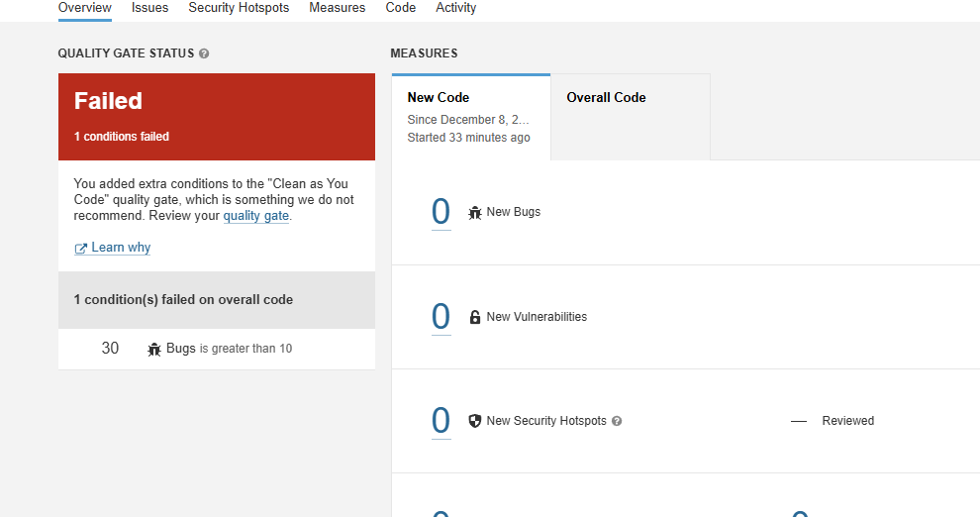Click the MEASURES section heading
The width and height of the screenshot is (980, 517).
(424, 53)
